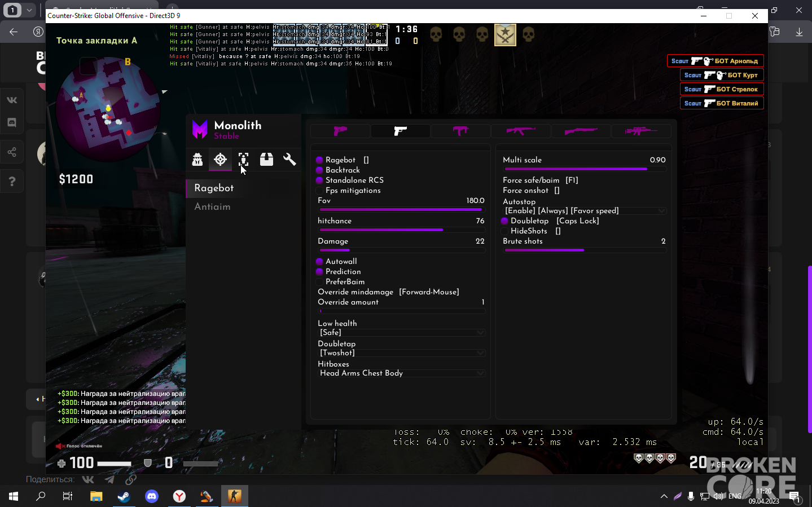Viewport: 812px width, 507px height.
Task: Click the ENG language indicator in system tray
Action: click(735, 496)
